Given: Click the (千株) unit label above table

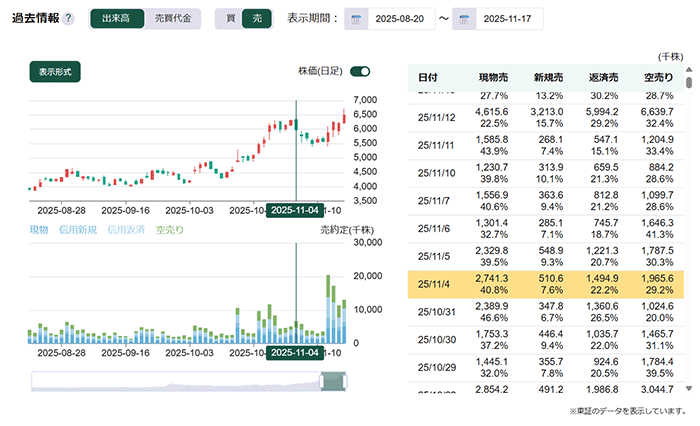Looking at the screenshot, I should (670, 57).
